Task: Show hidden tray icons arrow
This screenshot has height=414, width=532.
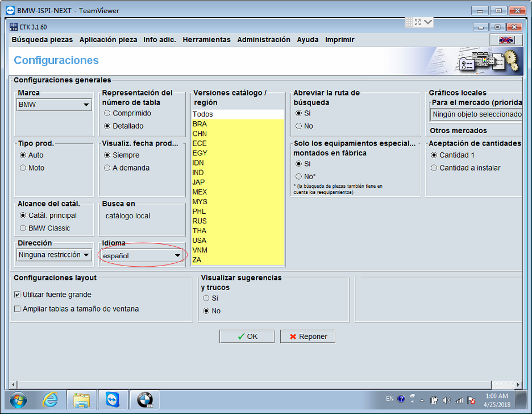Action: click(x=422, y=400)
